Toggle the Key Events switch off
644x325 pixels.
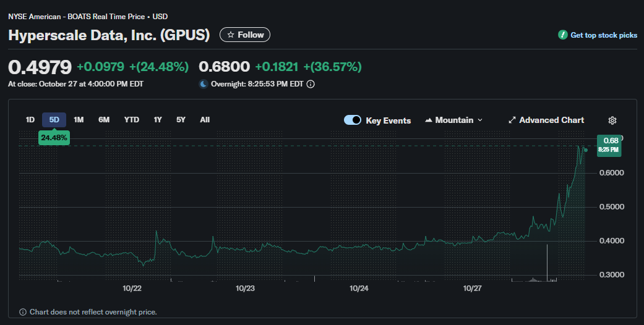353,120
